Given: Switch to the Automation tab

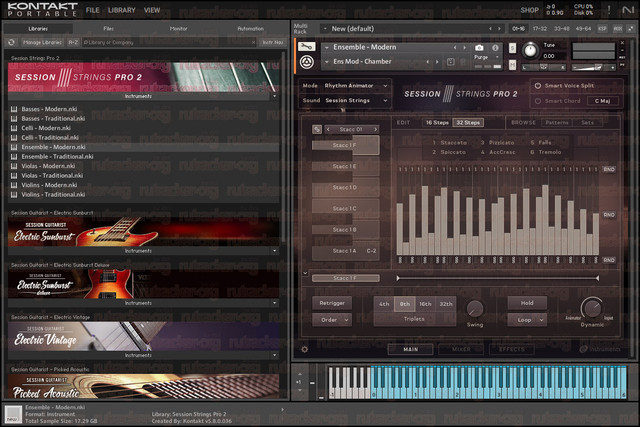Looking at the screenshot, I should click(250, 29).
